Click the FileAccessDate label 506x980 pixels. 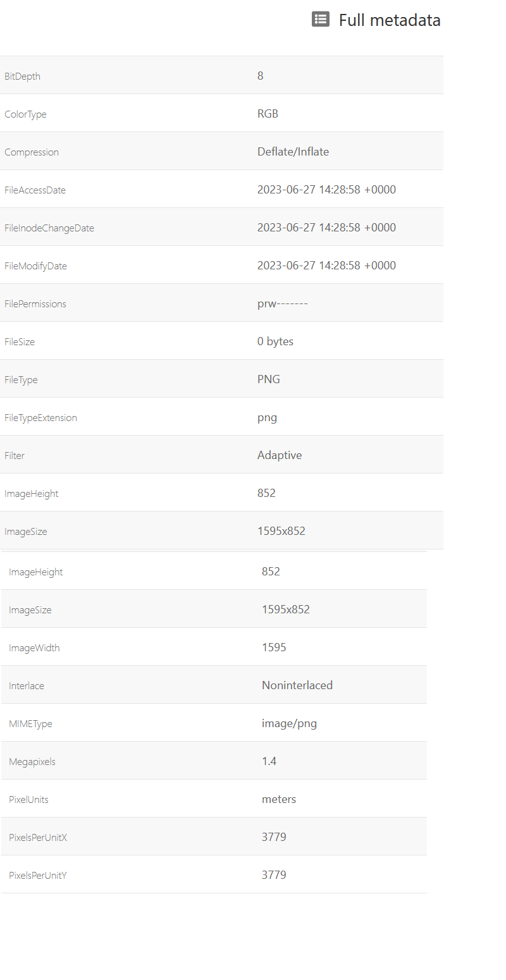[x=35, y=190]
